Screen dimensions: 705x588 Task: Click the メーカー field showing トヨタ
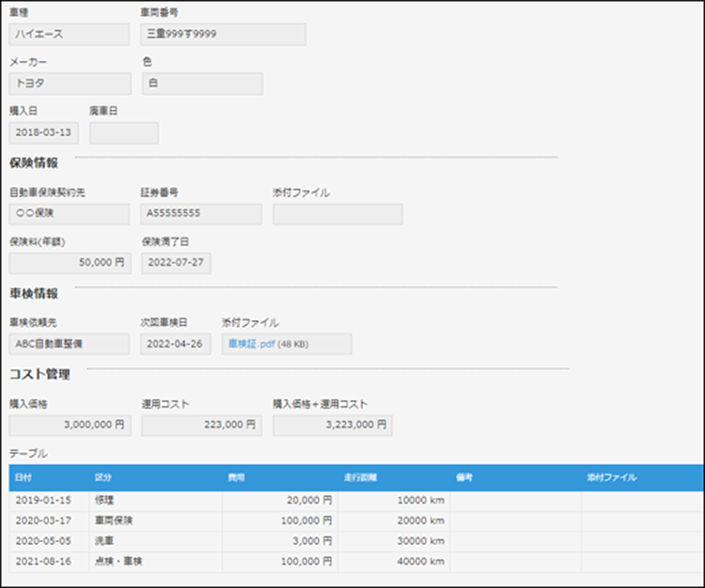(69, 84)
